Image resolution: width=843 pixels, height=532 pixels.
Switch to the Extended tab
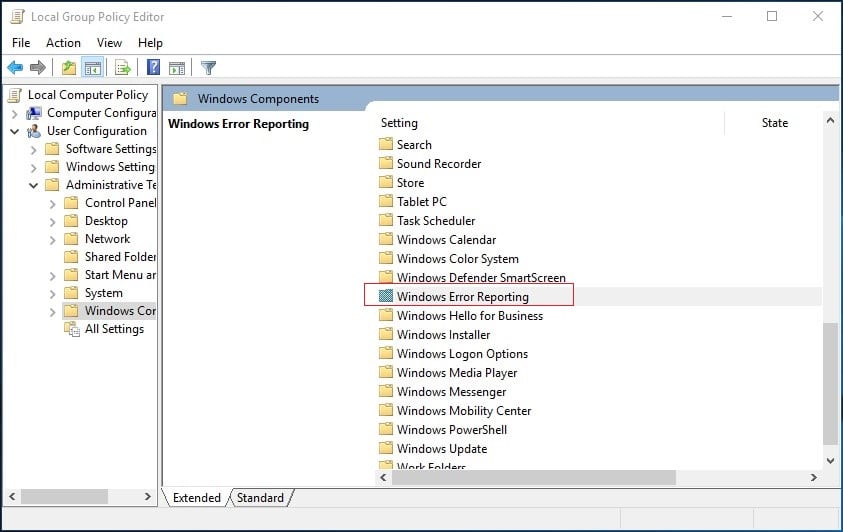[x=197, y=498]
